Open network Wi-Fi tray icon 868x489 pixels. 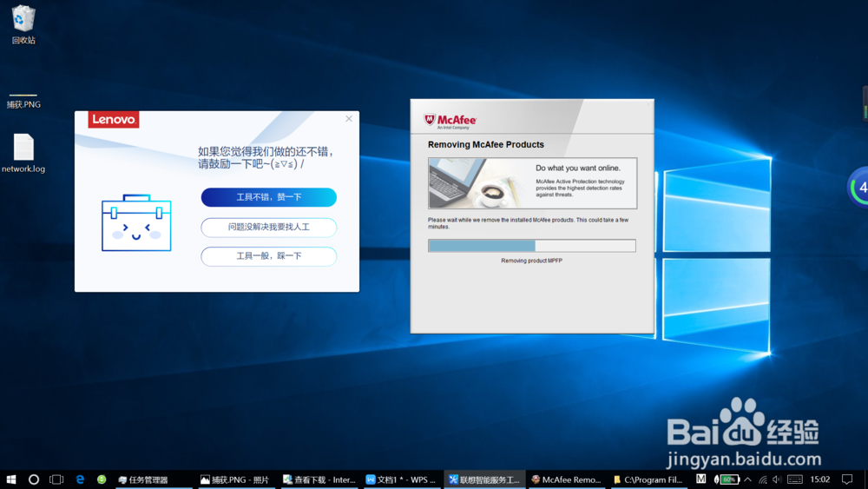[763, 479]
